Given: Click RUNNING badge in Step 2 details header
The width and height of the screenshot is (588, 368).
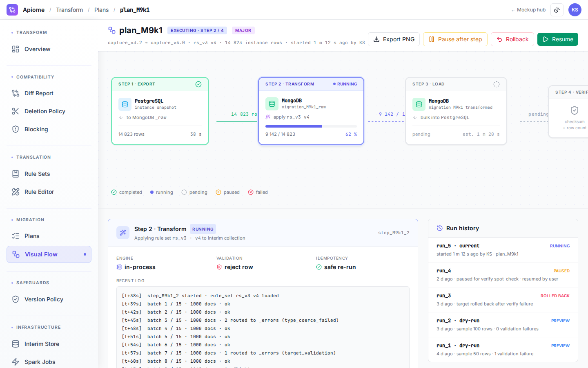Looking at the screenshot, I should pos(203,229).
